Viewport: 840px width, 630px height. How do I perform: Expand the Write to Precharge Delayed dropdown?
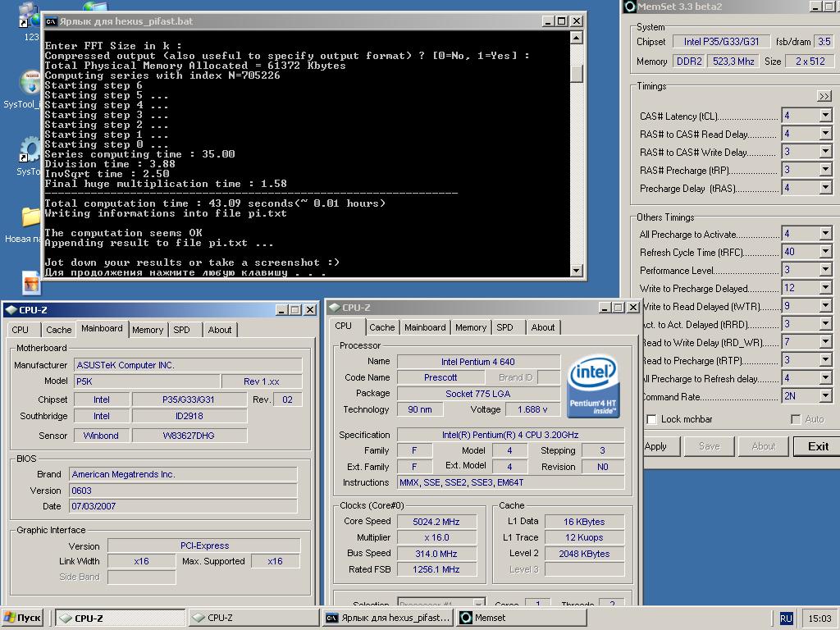(825, 288)
